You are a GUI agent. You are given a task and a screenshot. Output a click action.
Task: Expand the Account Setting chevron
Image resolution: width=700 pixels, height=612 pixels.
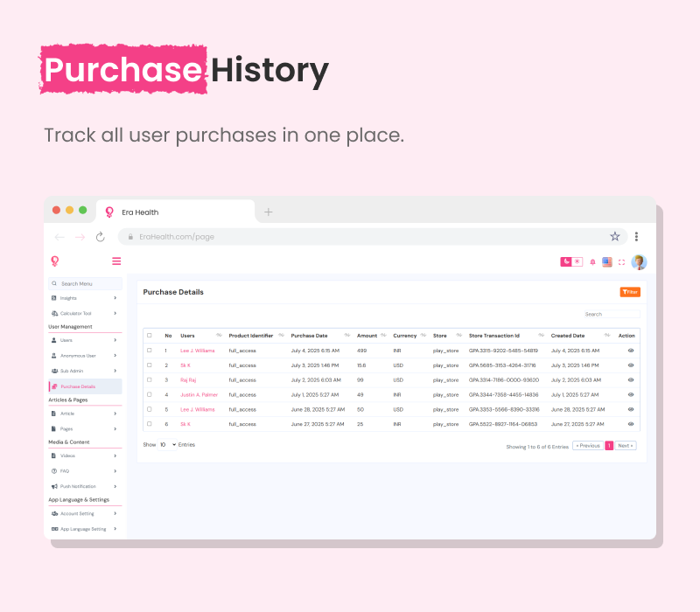click(115, 513)
